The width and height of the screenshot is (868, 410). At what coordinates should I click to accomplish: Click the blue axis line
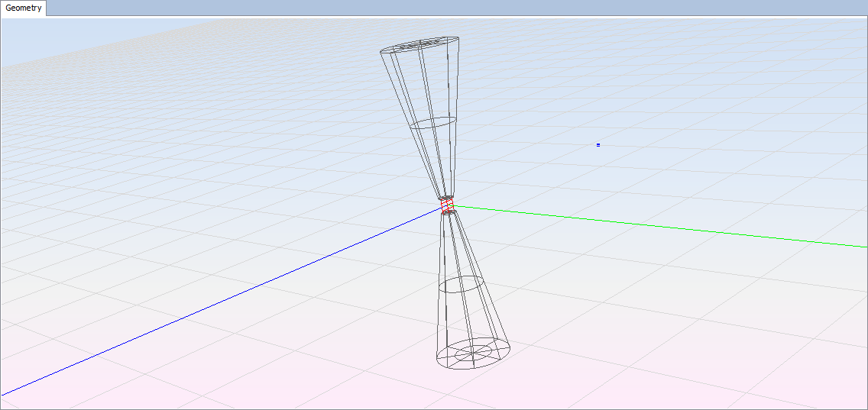pos(229,299)
